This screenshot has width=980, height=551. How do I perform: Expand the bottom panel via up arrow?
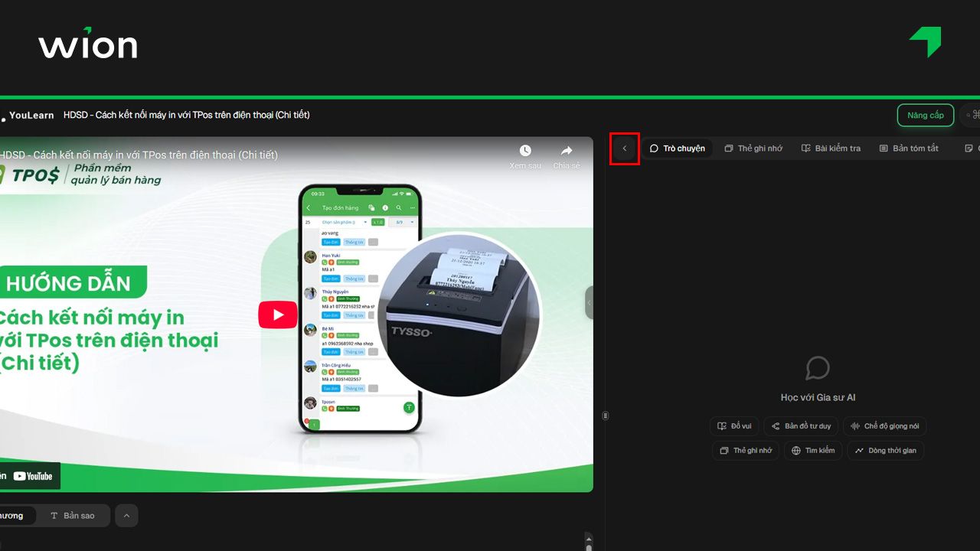coord(126,515)
